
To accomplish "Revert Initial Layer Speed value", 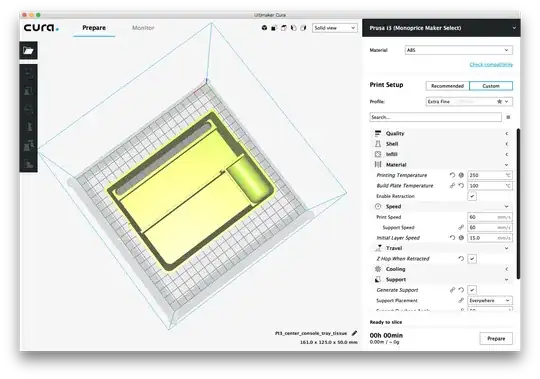I will tap(452, 238).
